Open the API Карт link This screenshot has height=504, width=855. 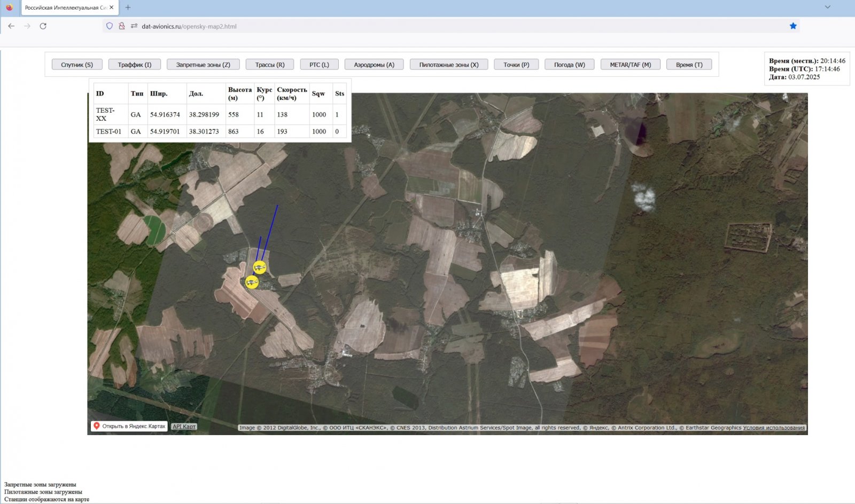(184, 427)
